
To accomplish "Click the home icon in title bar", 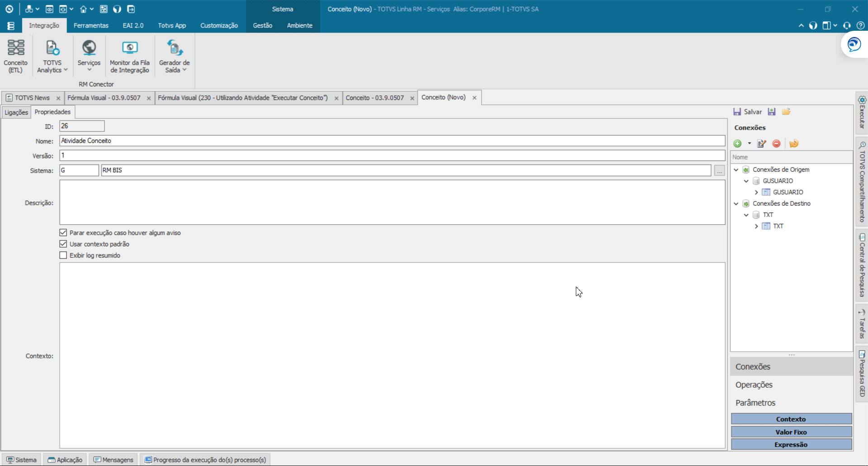I will 83,9.
